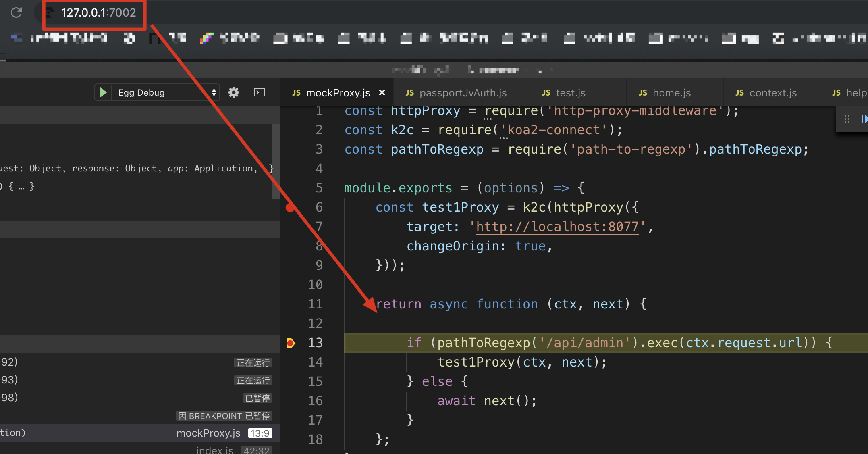The height and width of the screenshot is (454, 868).
Task: Click the browser reload icon
Action: [16, 12]
